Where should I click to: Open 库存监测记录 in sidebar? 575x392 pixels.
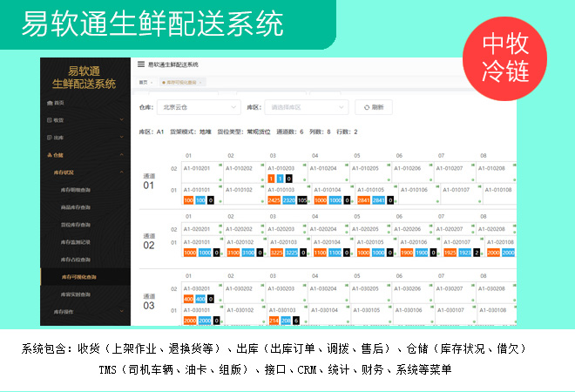click(x=76, y=242)
